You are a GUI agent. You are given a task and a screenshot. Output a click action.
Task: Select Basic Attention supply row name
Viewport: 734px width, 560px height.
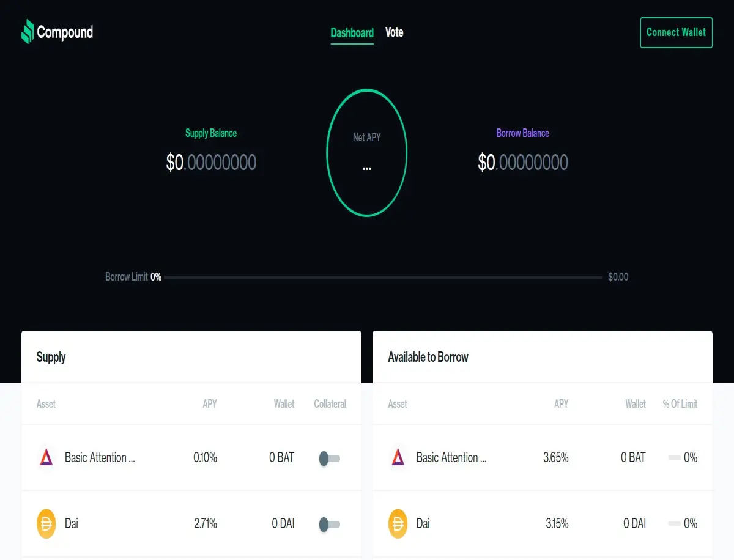pyautogui.click(x=100, y=457)
